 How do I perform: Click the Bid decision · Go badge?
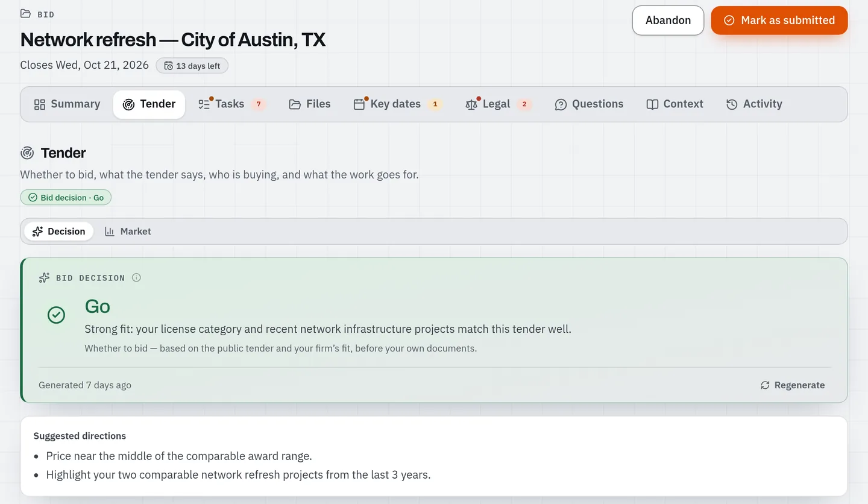point(66,198)
